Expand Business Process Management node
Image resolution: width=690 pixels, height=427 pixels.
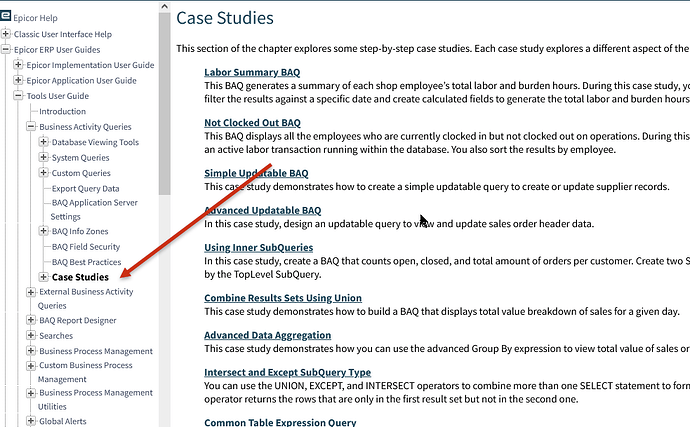pyautogui.click(x=31, y=351)
